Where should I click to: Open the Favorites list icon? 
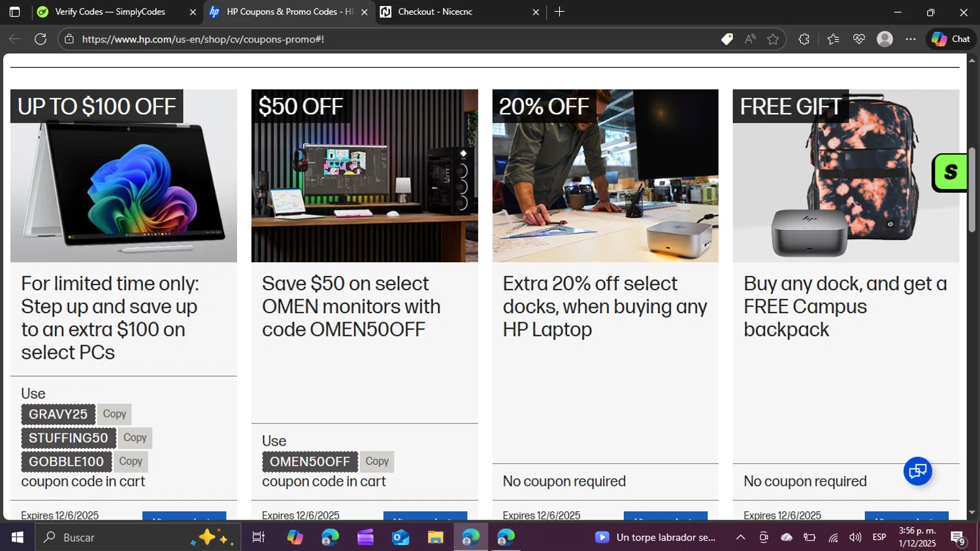coord(833,39)
